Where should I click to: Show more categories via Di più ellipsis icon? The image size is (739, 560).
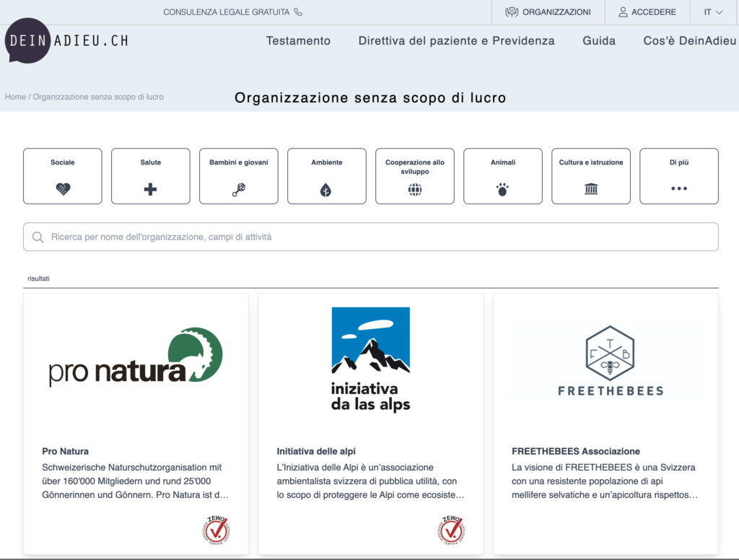(678, 189)
